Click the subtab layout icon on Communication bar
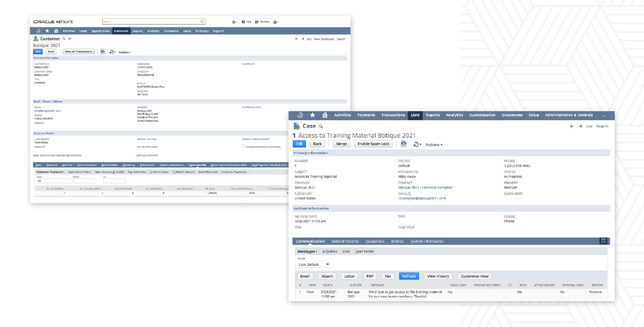 coord(603,241)
